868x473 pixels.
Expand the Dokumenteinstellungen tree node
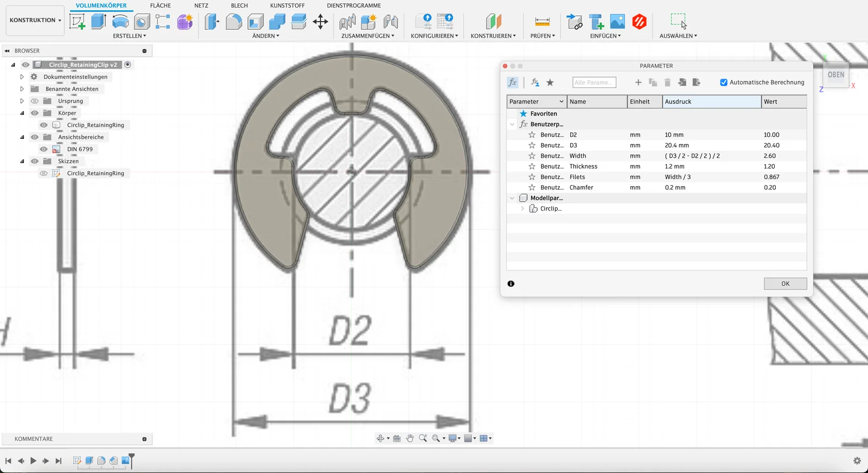pyautogui.click(x=22, y=77)
